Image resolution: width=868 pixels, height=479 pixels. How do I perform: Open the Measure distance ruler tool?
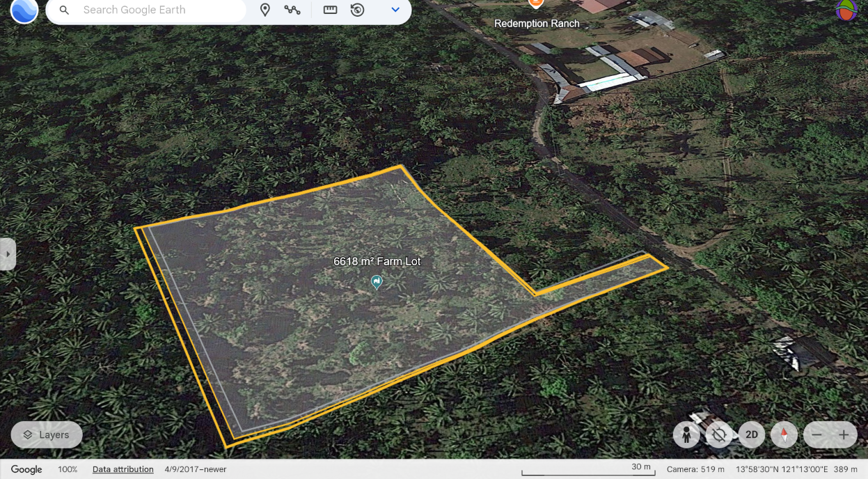[330, 10]
